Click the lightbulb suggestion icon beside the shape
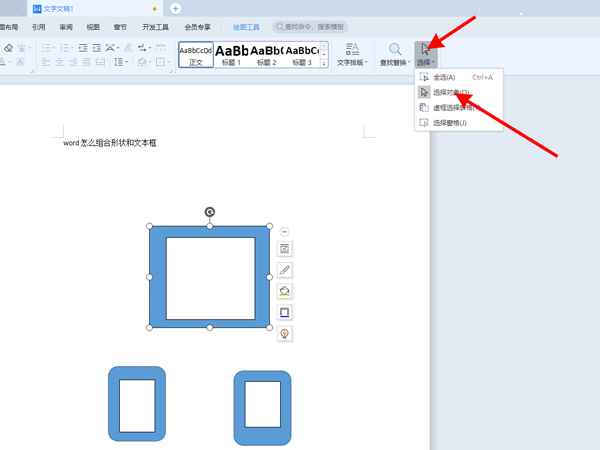Viewport: 600px width, 450px height. (x=284, y=334)
